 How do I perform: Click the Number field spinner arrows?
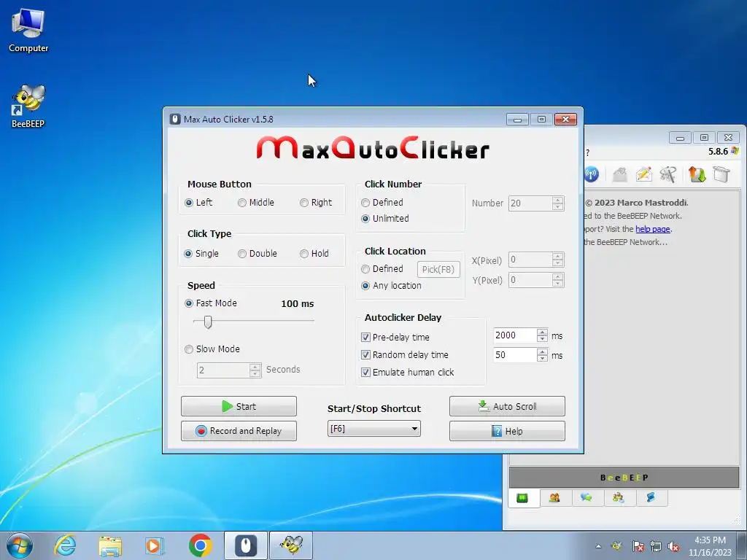558,203
